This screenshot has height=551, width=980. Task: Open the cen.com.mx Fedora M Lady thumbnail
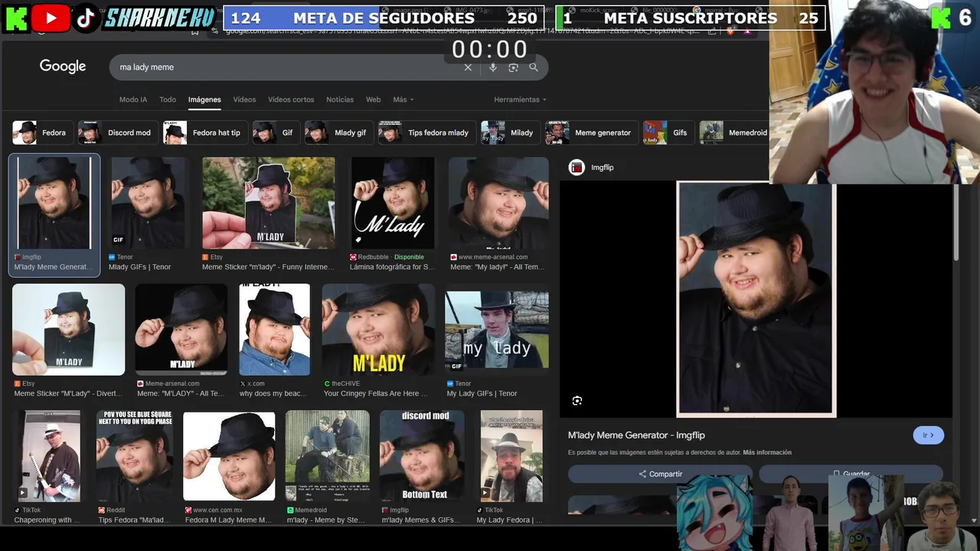[229, 456]
